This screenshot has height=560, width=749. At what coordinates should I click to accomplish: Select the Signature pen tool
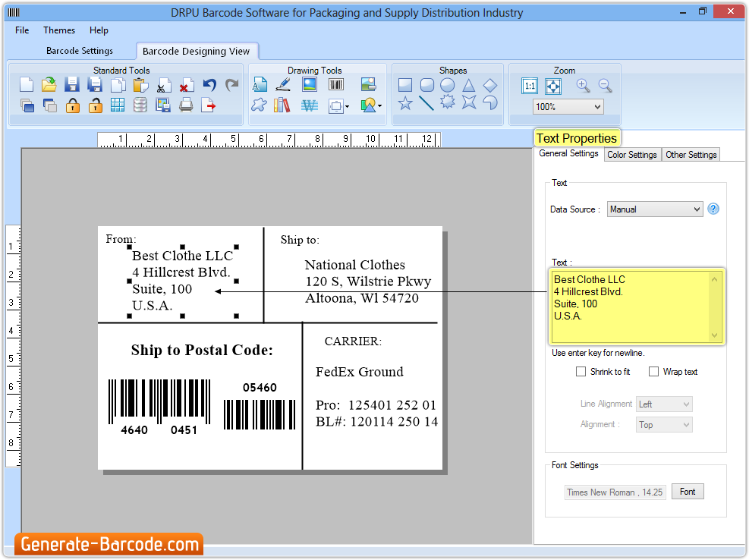tap(283, 84)
